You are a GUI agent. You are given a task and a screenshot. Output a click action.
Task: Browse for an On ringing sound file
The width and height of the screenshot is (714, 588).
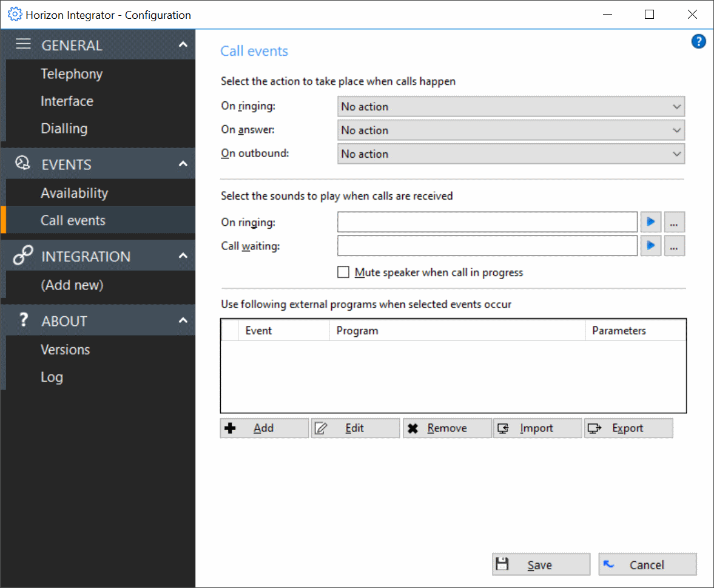click(x=674, y=222)
